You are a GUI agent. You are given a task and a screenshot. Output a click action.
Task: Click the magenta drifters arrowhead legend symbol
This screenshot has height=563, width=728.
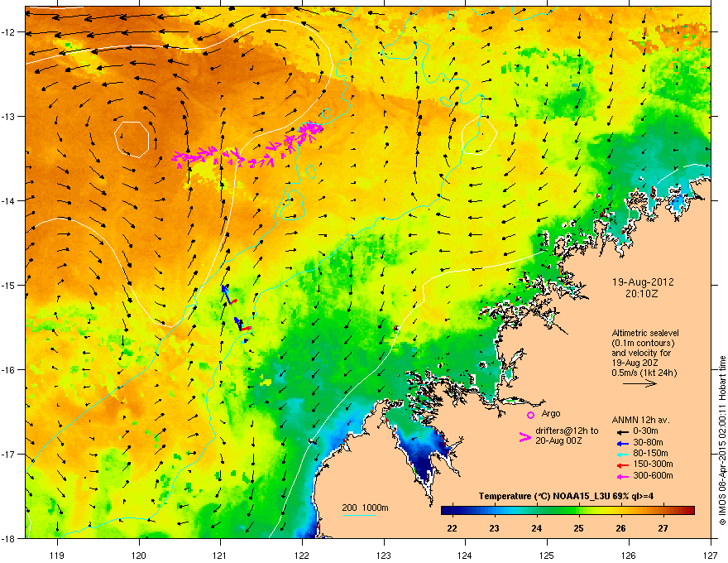click(524, 437)
